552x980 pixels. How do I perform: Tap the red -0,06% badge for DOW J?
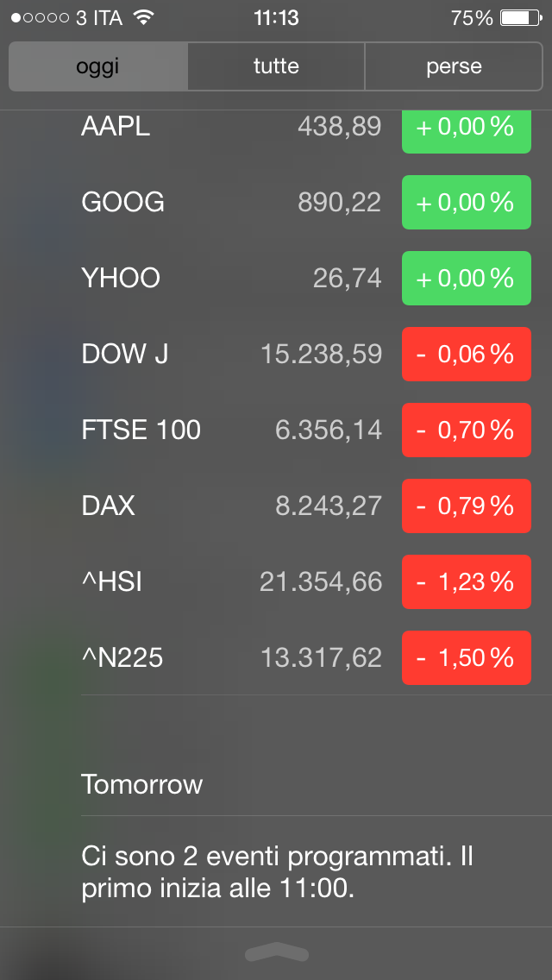pyautogui.click(x=466, y=355)
